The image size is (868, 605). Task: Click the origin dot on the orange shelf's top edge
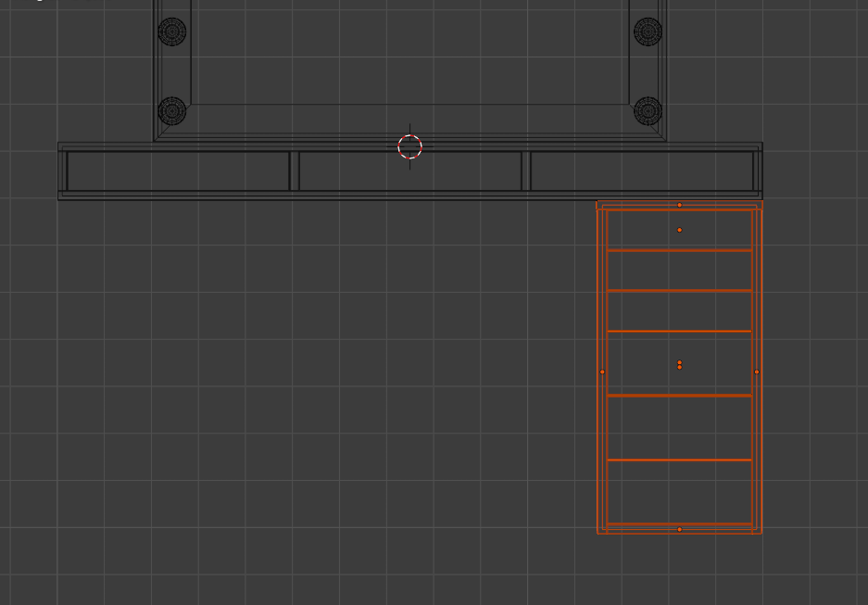(x=680, y=205)
